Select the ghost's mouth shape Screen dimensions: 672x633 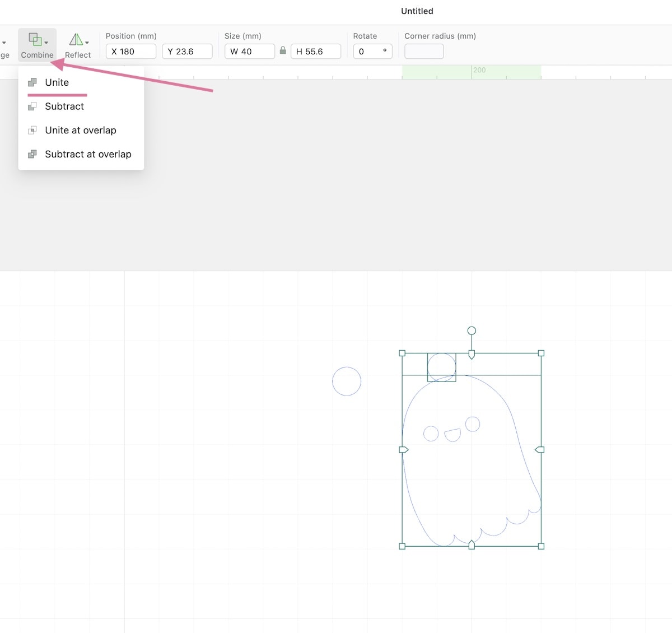pos(452,435)
